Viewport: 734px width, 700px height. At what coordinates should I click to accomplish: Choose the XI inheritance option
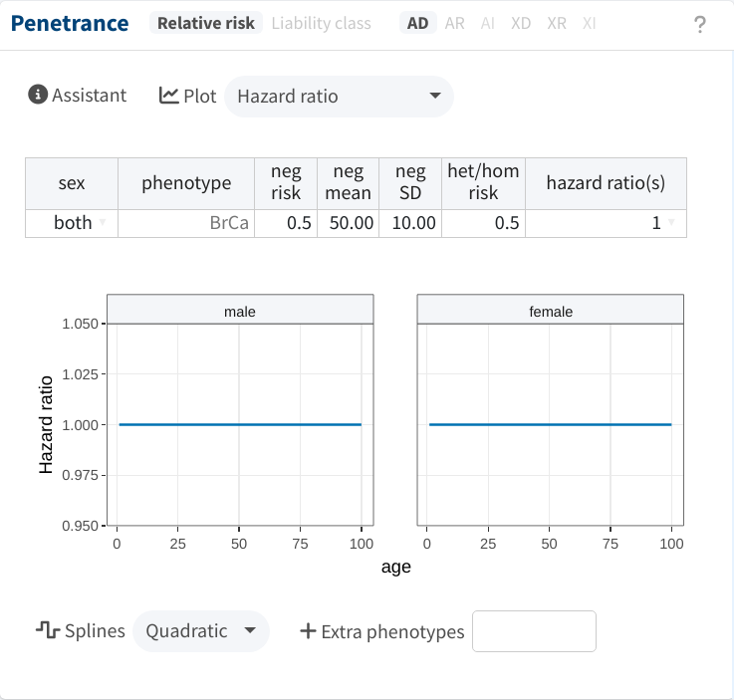(x=589, y=23)
